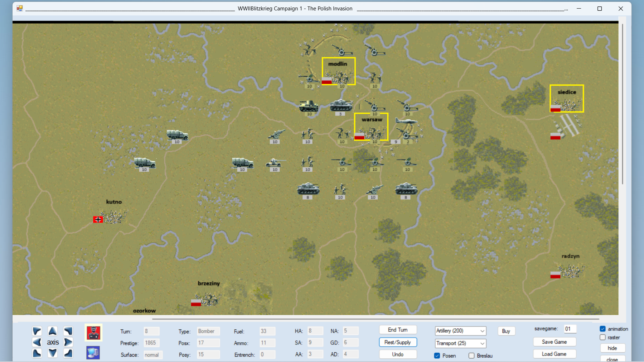
Task: Check the Breslau checkbox
Action: click(471, 356)
